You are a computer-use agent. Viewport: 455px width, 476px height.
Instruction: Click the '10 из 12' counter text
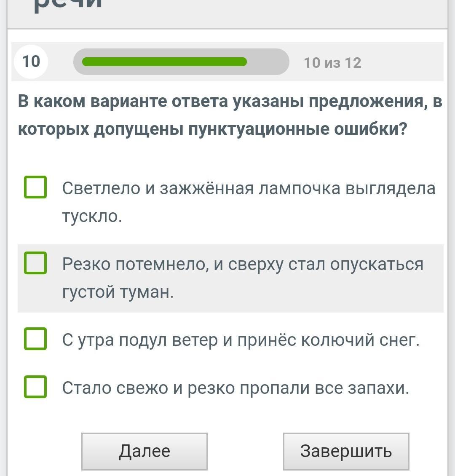332,63
